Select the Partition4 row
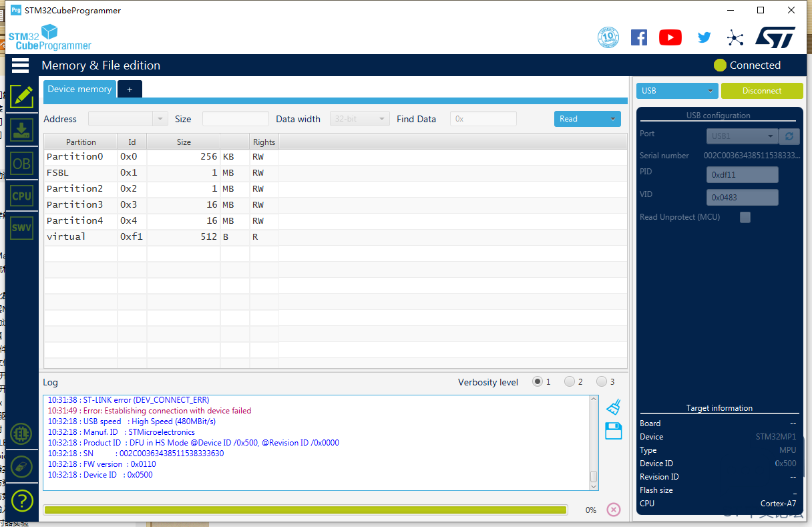 click(x=335, y=221)
